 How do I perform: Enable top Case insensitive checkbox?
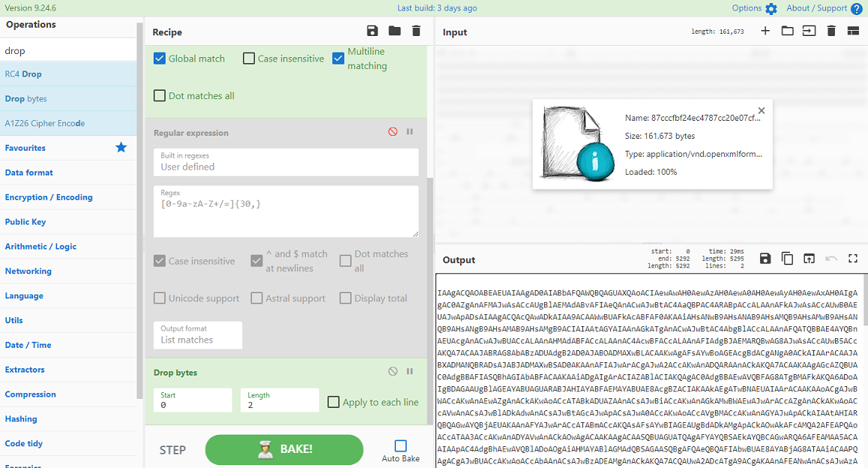(249, 58)
